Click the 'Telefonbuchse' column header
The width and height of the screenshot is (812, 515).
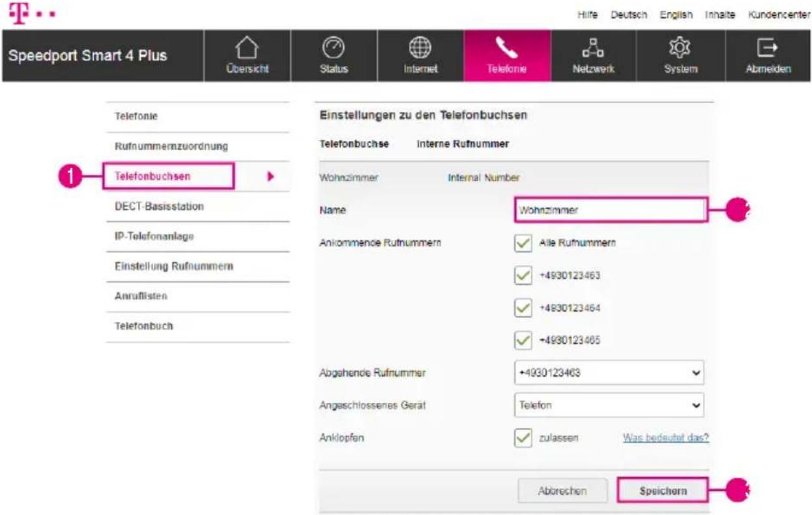[355, 144]
